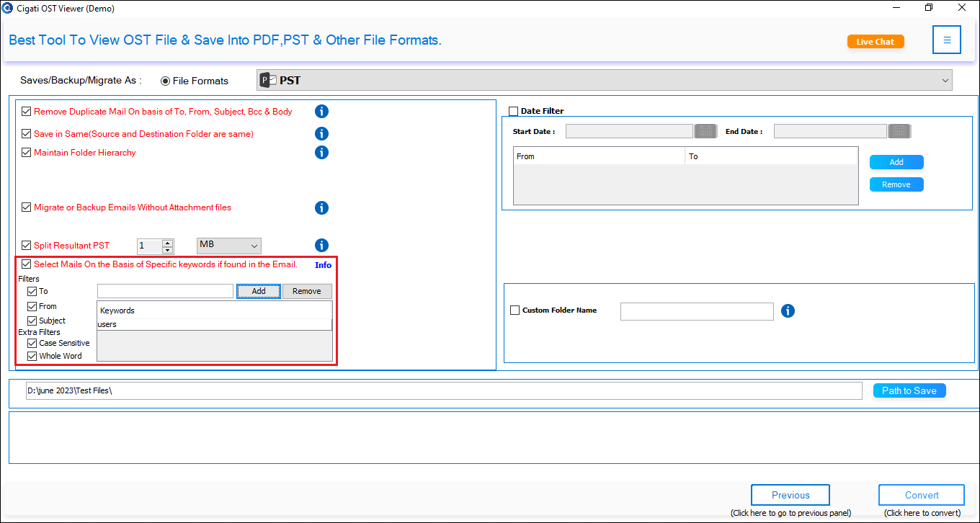Click Cigati OST Viewer title bar icon
Viewport: 980px width, 523px height.
7,9
